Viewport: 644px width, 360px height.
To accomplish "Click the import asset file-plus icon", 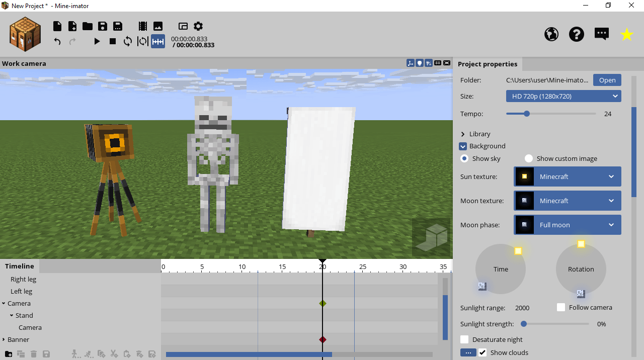I will (x=72, y=26).
